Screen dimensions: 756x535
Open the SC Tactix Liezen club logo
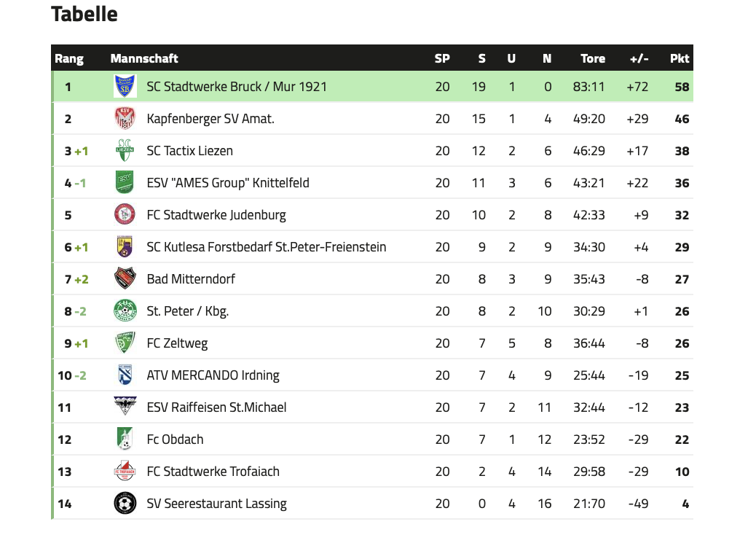125,150
